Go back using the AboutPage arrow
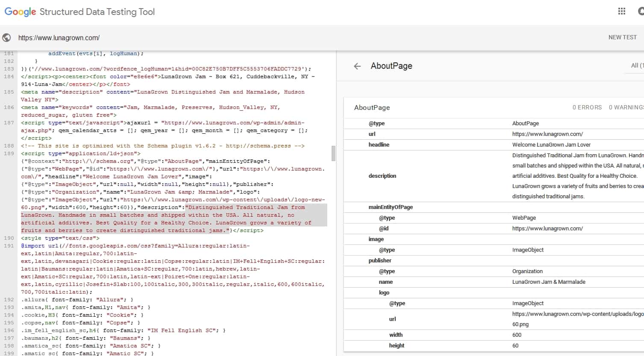The height and width of the screenshot is (356, 644). (357, 66)
